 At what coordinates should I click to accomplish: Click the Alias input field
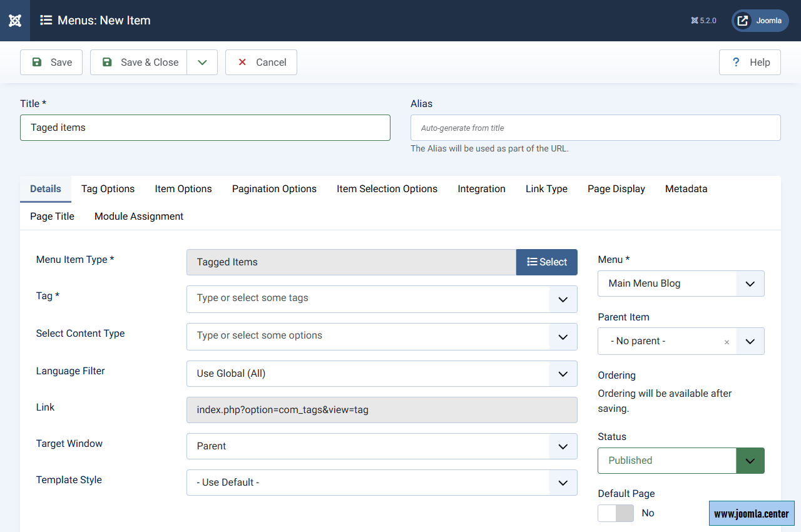click(596, 128)
